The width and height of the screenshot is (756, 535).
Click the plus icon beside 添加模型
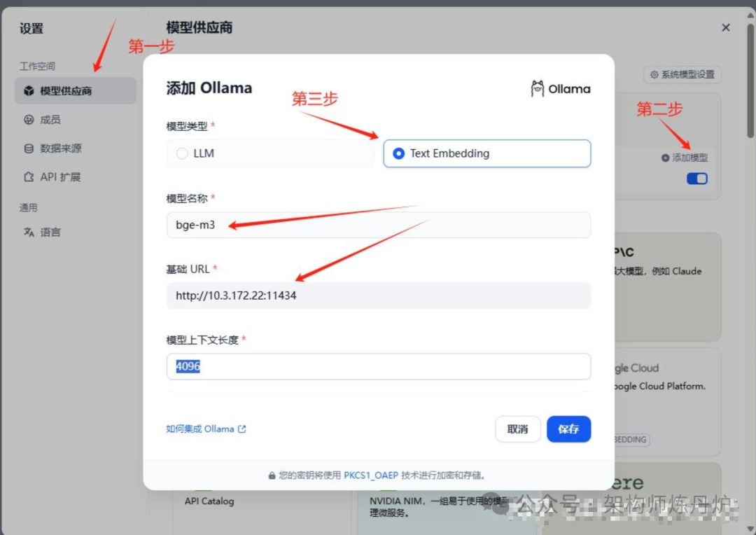click(x=666, y=158)
